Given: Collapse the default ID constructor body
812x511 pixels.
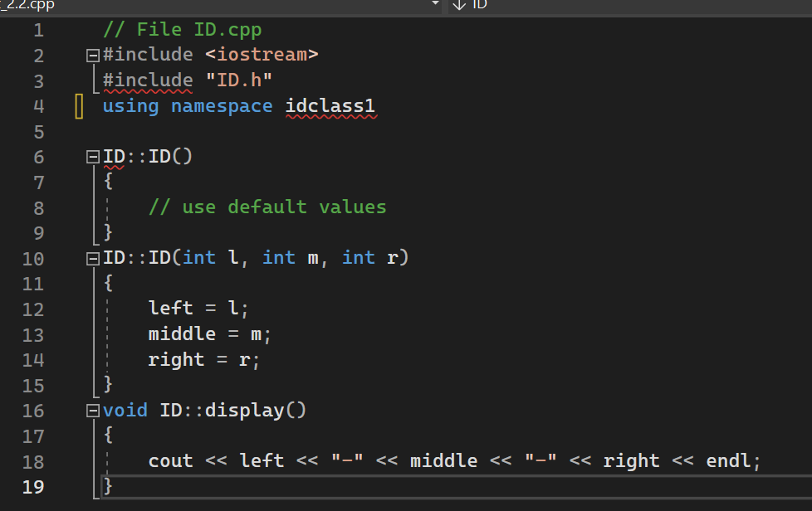Looking at the screenshot, I should (x=92, y=156).
